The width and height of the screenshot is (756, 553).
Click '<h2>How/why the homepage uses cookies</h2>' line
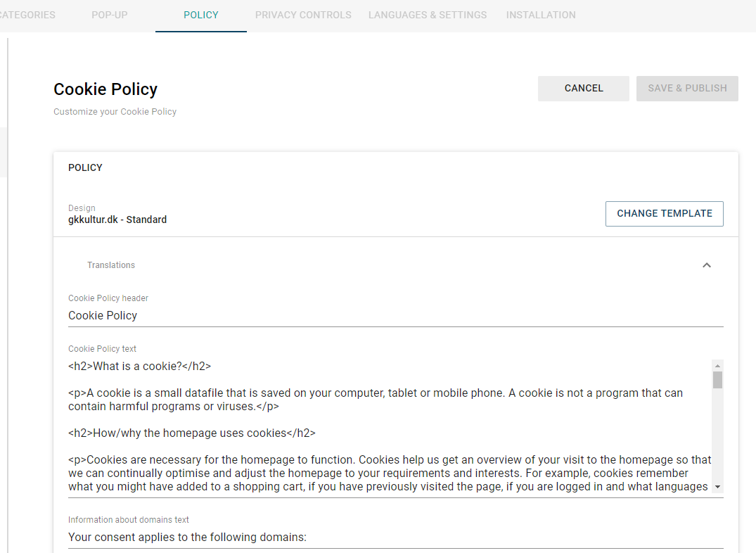tap(192, 433)
